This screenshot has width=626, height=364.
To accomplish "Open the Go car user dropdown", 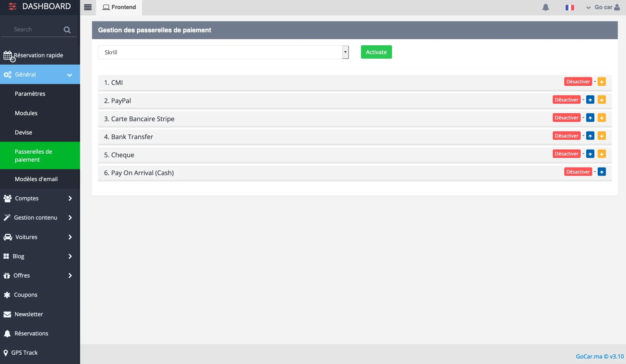I will click(x=603, y=7).
